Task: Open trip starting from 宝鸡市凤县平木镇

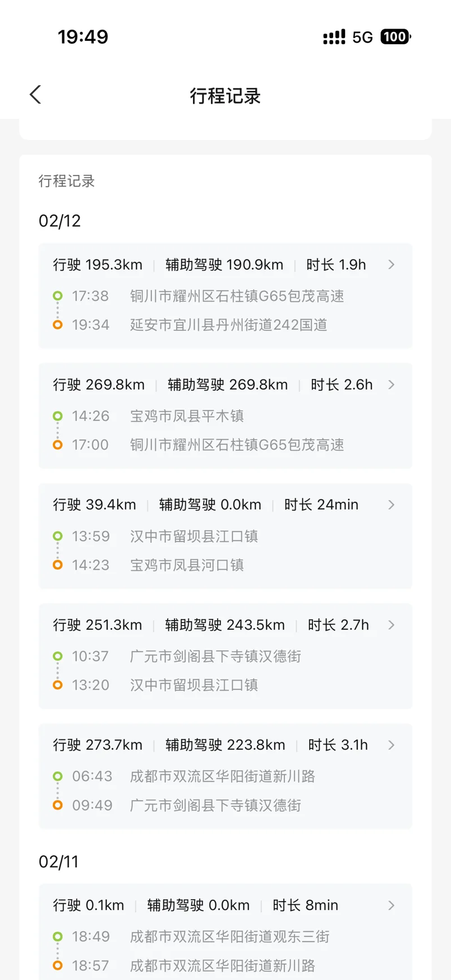Action: point(187,416)
